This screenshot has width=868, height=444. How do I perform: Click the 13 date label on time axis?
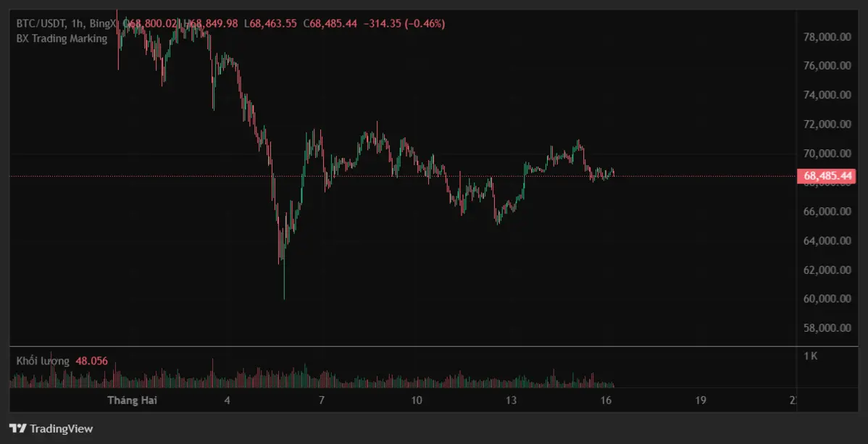click(x=512, y=400)
